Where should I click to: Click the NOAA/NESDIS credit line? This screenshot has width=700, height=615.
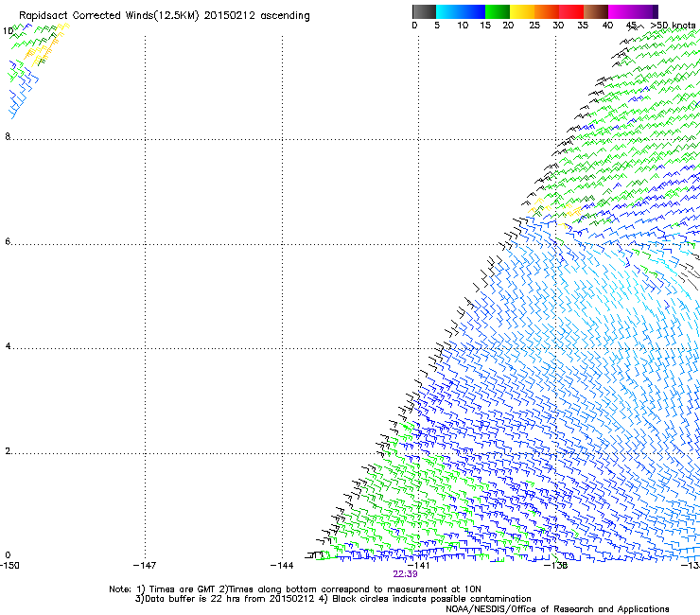point(557,609)
